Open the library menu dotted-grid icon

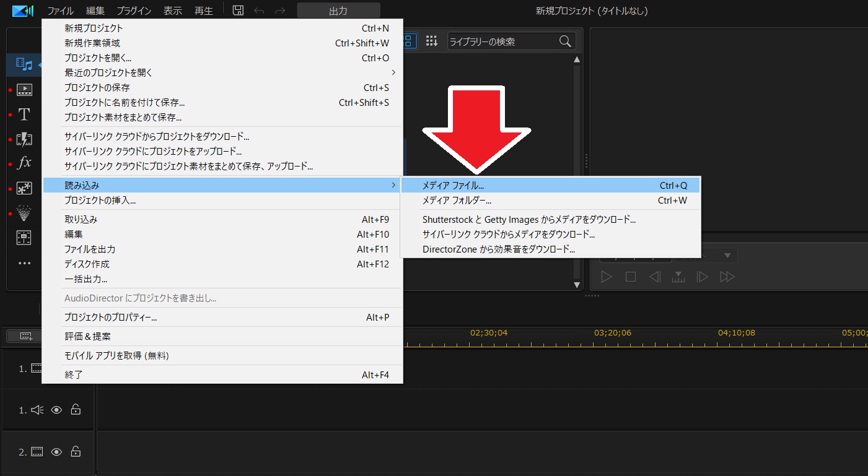click(432, 41)
